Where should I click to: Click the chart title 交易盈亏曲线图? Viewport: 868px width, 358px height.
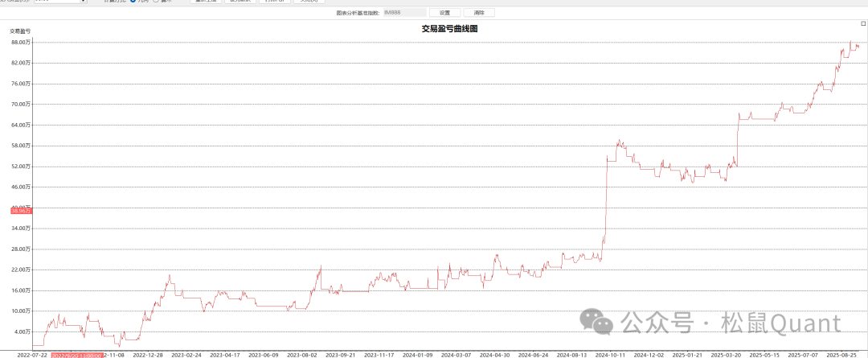450,29
